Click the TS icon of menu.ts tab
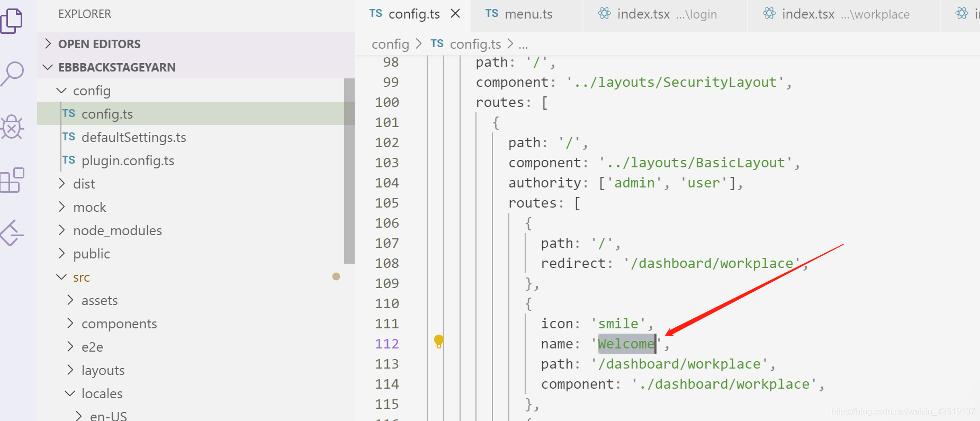The image size is (980, 421). tap(492, 14)
